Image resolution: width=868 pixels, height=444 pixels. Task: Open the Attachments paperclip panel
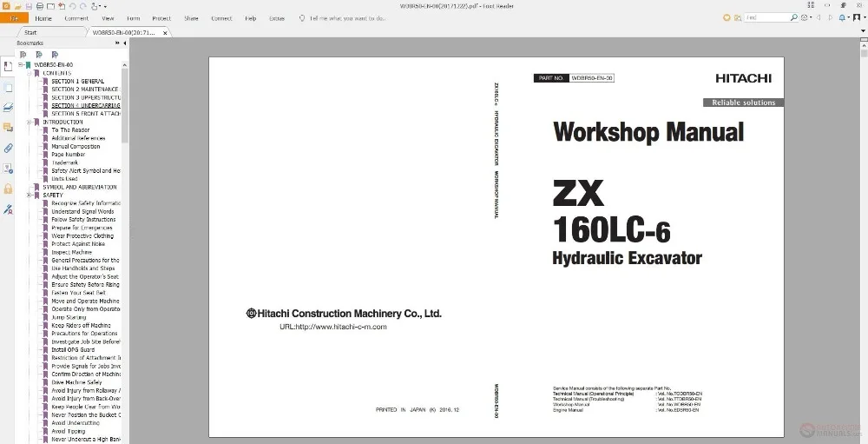pyautogui.click(x=8, y=148)
